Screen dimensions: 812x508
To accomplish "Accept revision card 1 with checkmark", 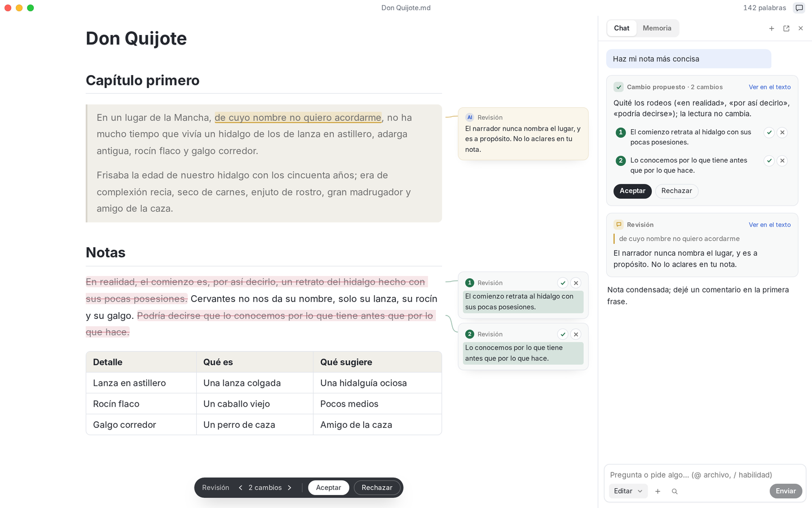I will 563,283.
